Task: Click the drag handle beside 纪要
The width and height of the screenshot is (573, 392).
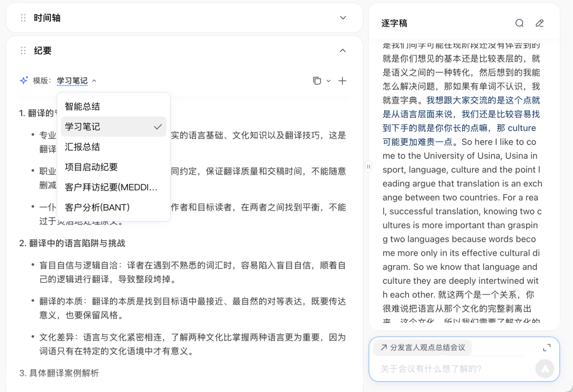Action: [x=23, y=51]
